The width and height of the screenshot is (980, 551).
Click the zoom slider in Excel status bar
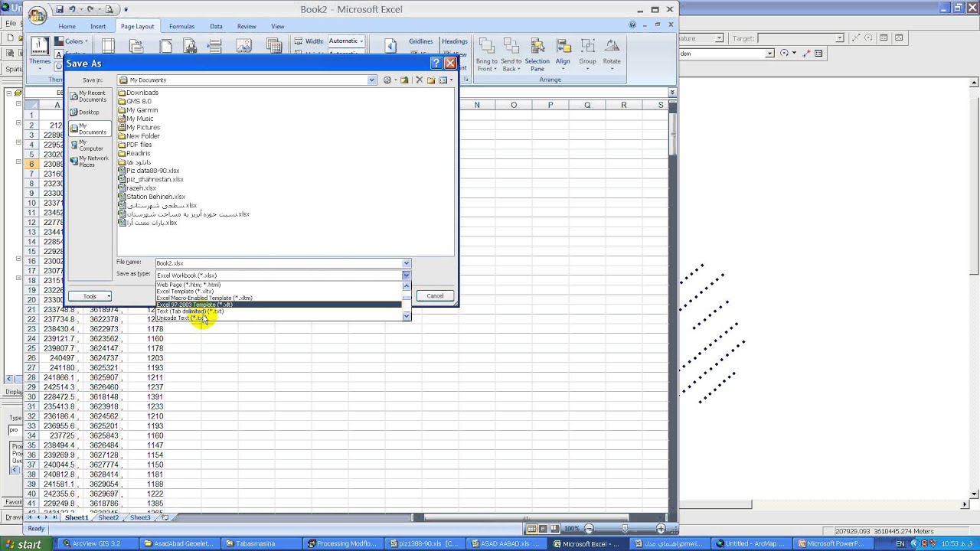point(625,528)
